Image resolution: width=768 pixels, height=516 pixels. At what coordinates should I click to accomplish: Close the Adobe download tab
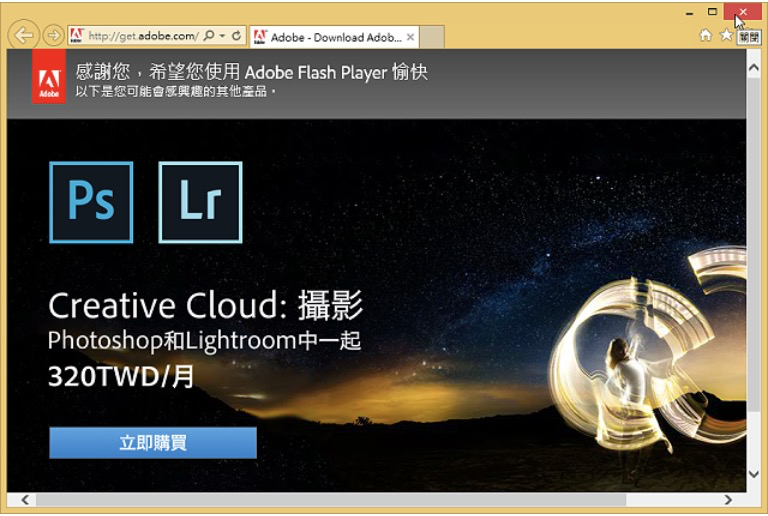[x=410, y=37]
